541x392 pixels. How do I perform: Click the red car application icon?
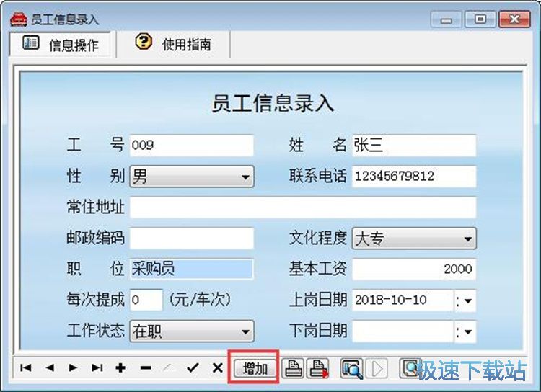[x=19, y=19]
